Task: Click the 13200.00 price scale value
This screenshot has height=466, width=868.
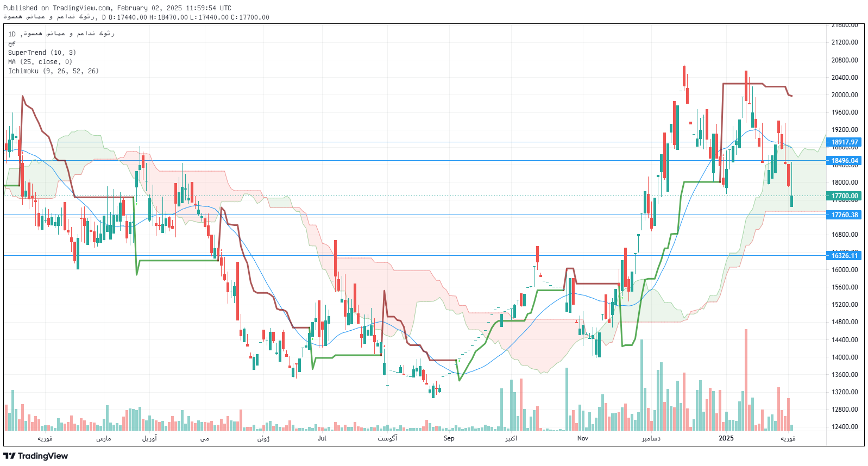Action: (845, 392)
